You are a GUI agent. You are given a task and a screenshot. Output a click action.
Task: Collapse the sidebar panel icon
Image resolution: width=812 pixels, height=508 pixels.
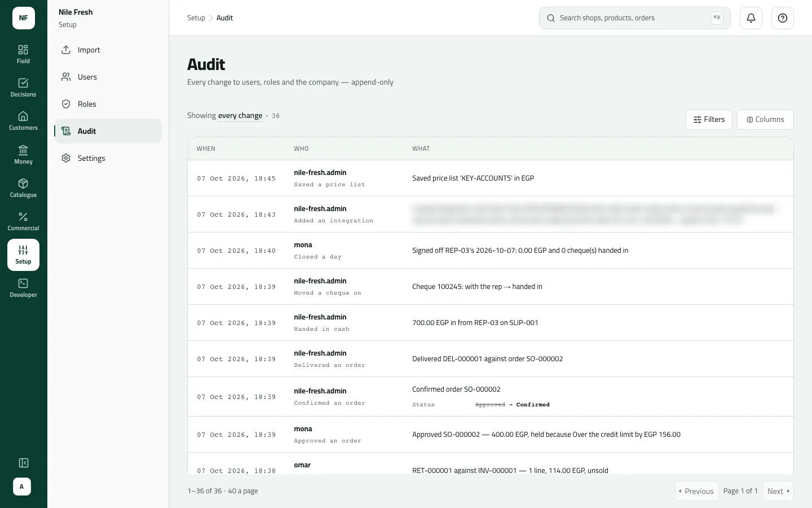click(24, 463)
